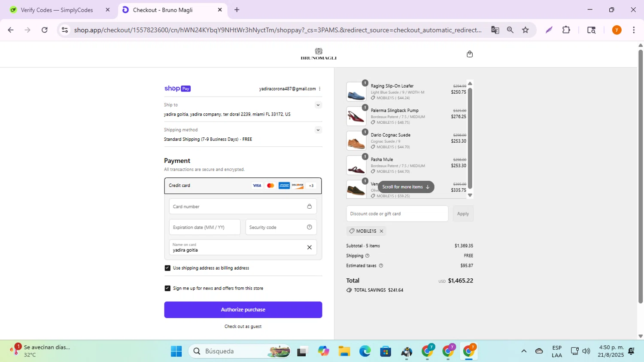Click Check out as guest link
Image resolution: width=644 pixels, height=362 pixels.
[x=243, y=326]
